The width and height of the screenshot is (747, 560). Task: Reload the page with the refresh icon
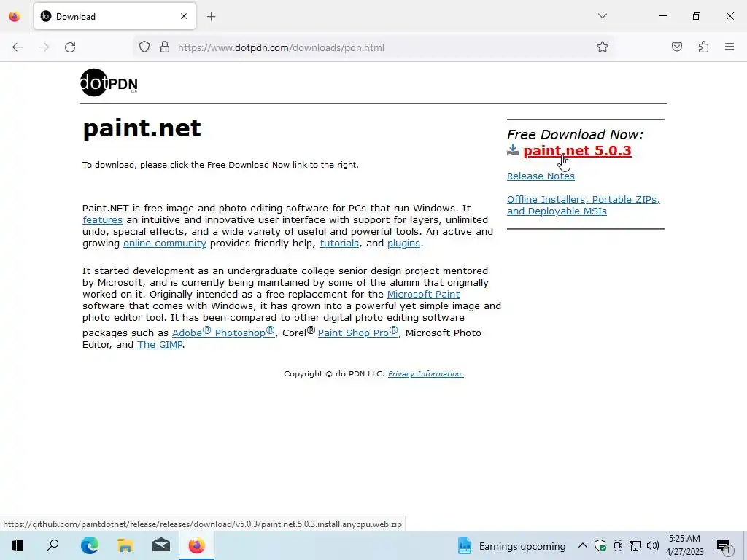[70, 47]
